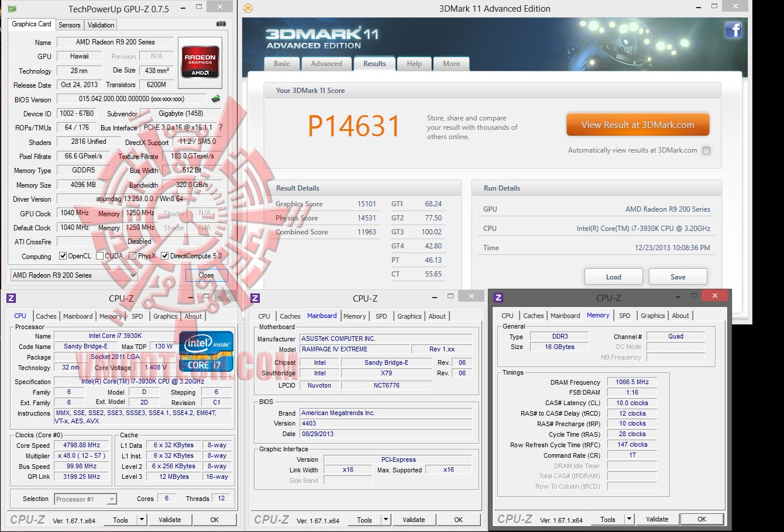Click the Save button in 3DMark 11
The image size is (784, 532).
pos(678,277)
